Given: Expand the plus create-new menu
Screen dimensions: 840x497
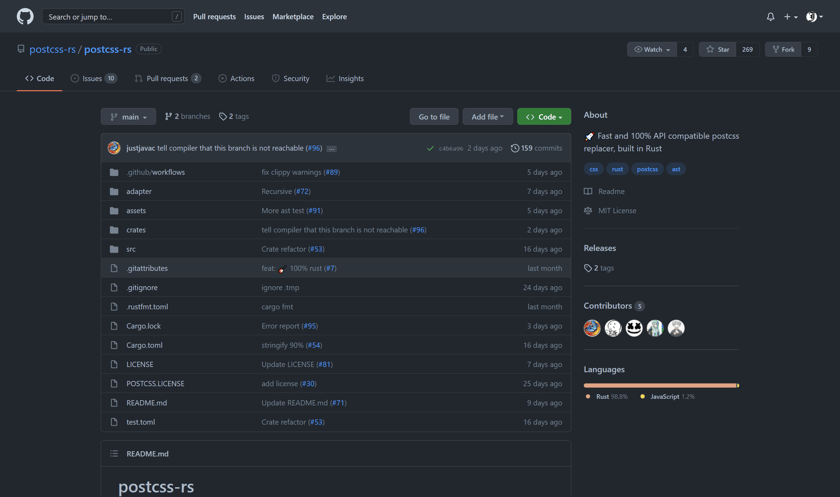Looking at the screenshot, I should pyautogui.click(x=791, y=17).
